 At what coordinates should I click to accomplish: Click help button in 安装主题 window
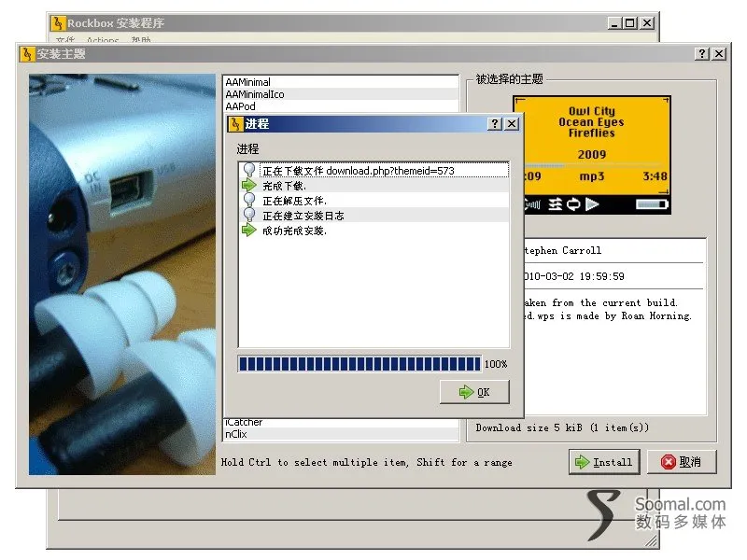coord(702,54)
